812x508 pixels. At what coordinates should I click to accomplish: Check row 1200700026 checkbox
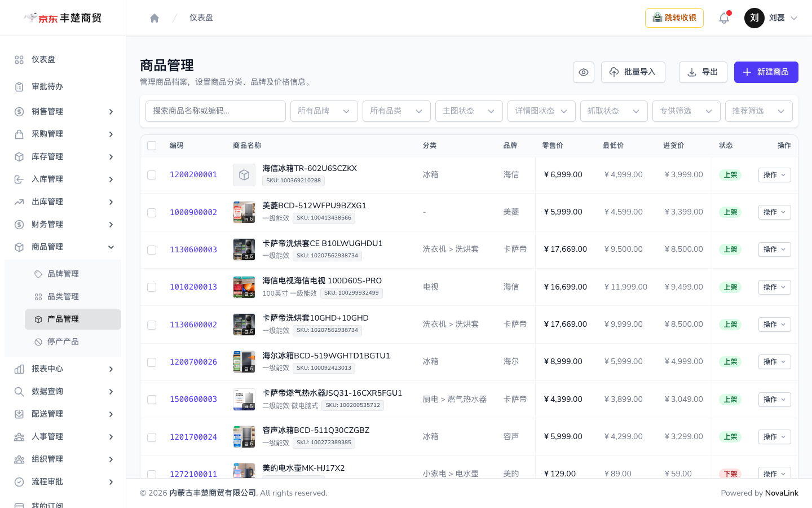[x=152, y=362]
